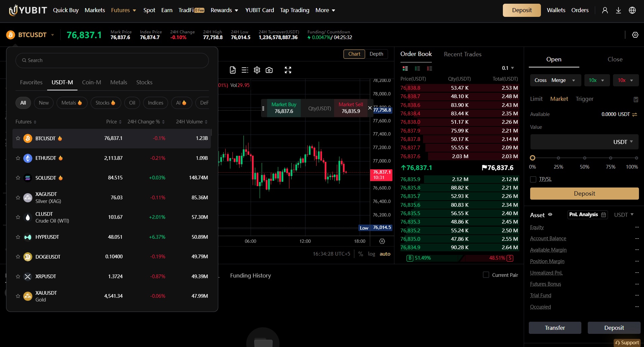Filter futures by the Oil category
Viewport: 644px width, 347px height.
coord(132,103)
